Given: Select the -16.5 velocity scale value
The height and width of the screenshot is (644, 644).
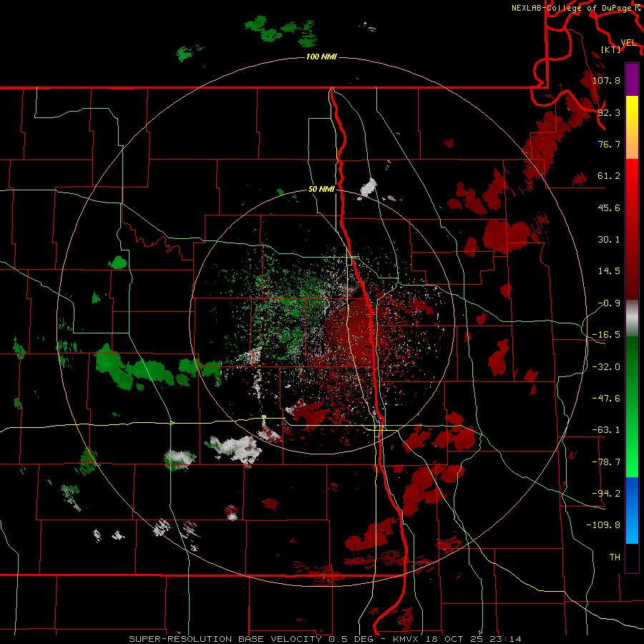Looking at the screenshot, I should click(606, 335).
